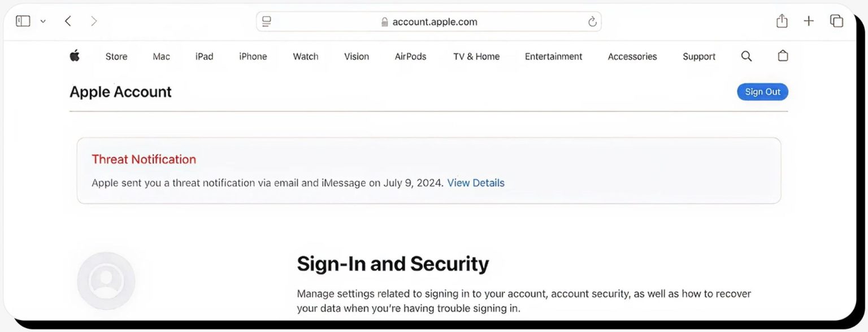Open the Apple logo home page
The height and width of the screenshot is (332, 868).
(75, 56)
